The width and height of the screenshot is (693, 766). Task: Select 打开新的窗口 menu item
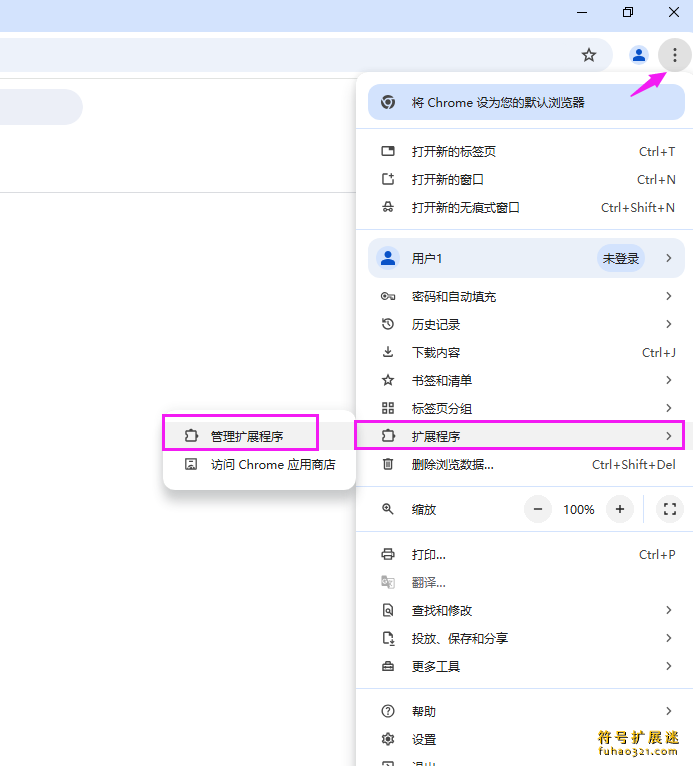[x=525, y=179]
